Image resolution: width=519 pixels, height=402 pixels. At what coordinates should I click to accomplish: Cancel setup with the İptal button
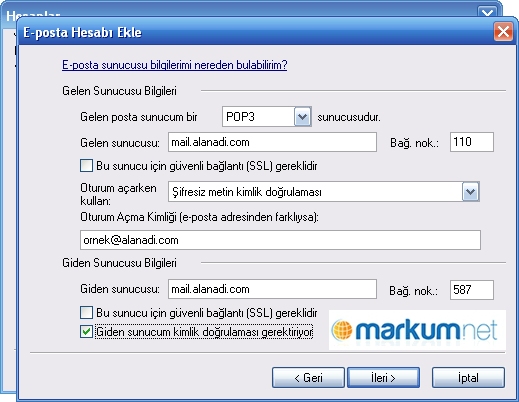(x=468, y=378)
